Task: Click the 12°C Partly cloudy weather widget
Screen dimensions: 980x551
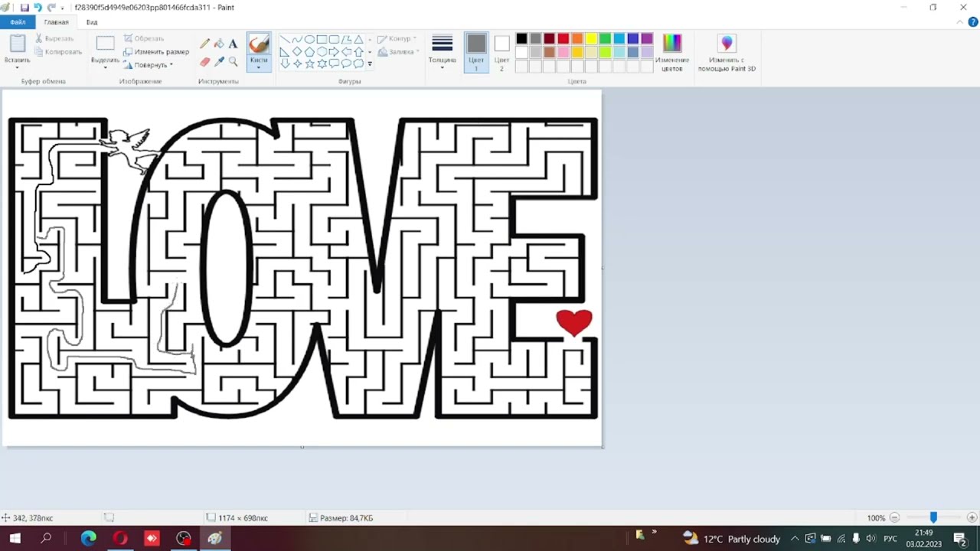Action: [732, 539]
